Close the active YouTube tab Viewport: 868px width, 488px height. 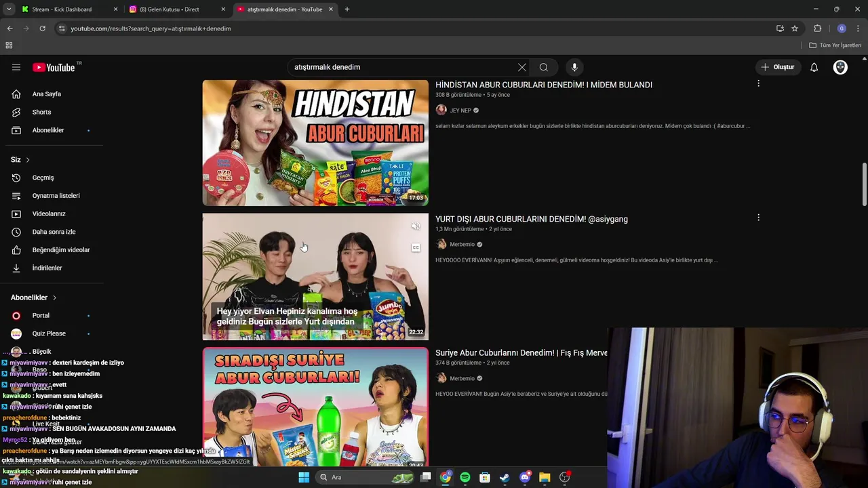point(331,9)
